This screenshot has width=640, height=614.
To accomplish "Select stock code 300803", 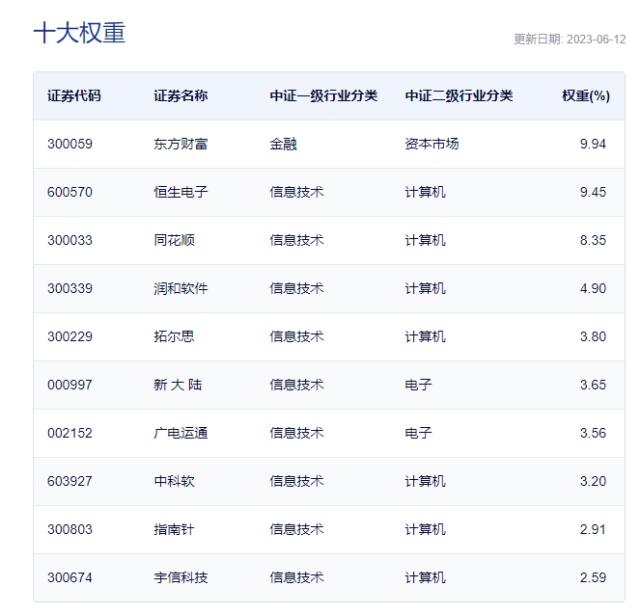I will point(70,529).
